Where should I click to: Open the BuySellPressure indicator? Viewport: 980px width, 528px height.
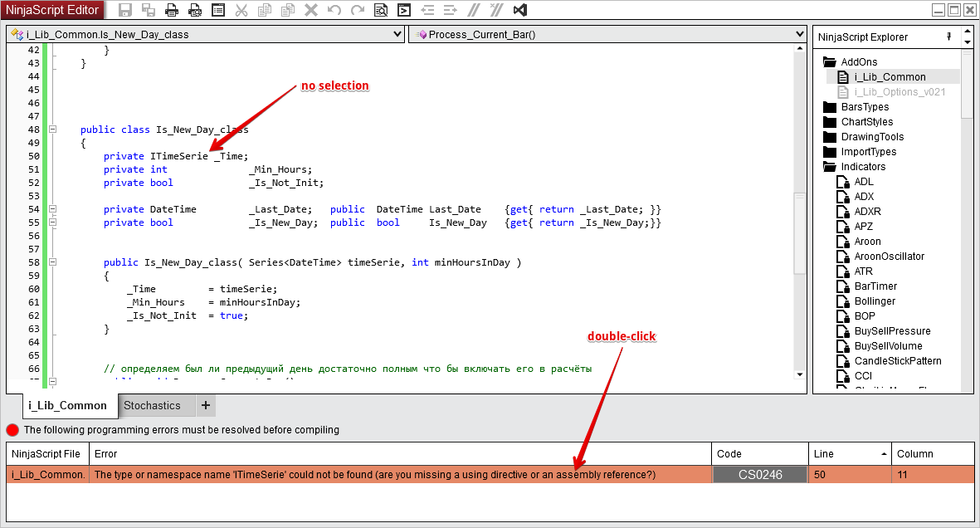click(x=893, y=331)
